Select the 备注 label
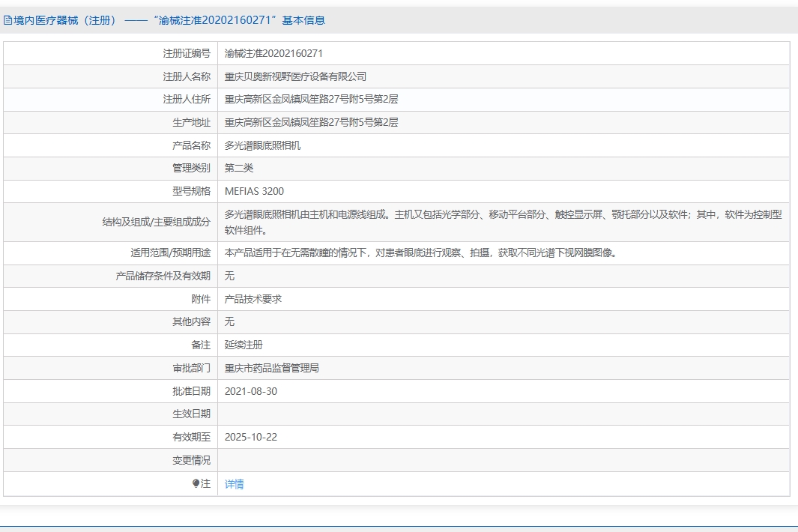This screenshot has width=798, height=532. pos(201,345)
